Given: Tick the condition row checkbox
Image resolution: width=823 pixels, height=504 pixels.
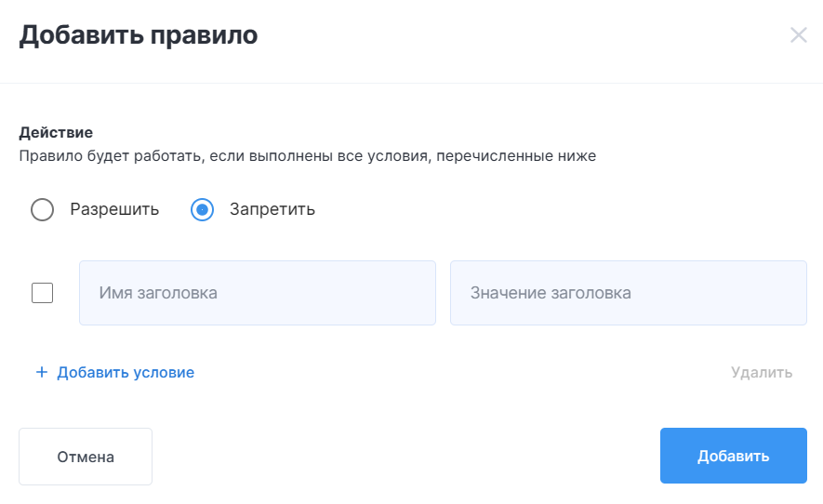Looking at the screenshot, I should pyautogui.click(x=42, y=293).
